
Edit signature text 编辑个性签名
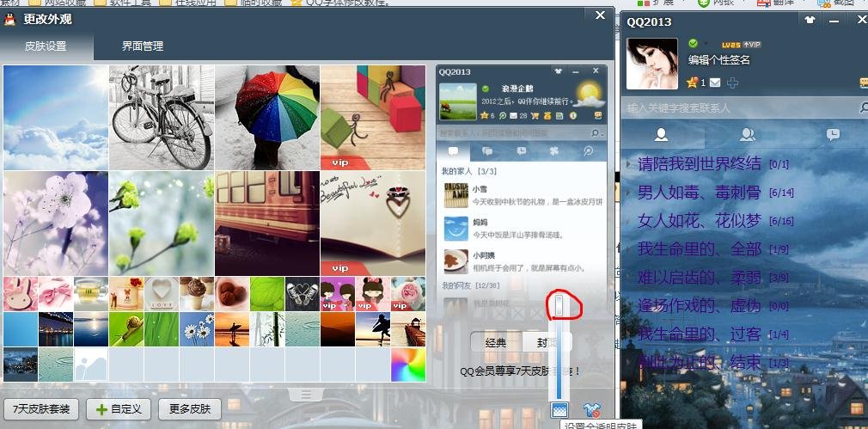(718, 60)
